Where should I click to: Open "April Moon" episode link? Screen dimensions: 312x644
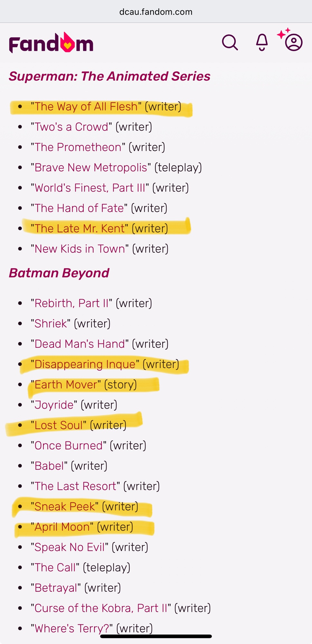point(62,527)
